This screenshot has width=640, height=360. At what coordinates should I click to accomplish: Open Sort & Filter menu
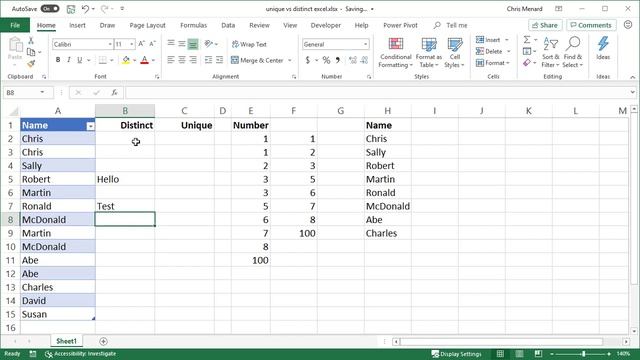550,53
